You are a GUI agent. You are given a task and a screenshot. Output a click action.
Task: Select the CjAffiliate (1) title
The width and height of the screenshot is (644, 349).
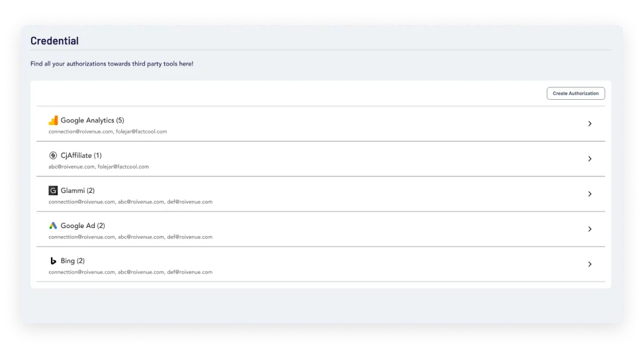pyautogui.click(x=81, y=155)
